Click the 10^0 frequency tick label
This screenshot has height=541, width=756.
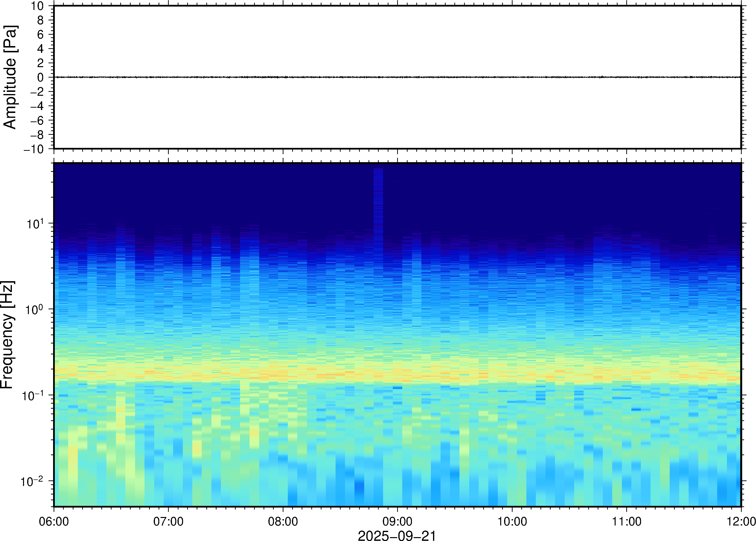tap(34, 310)
